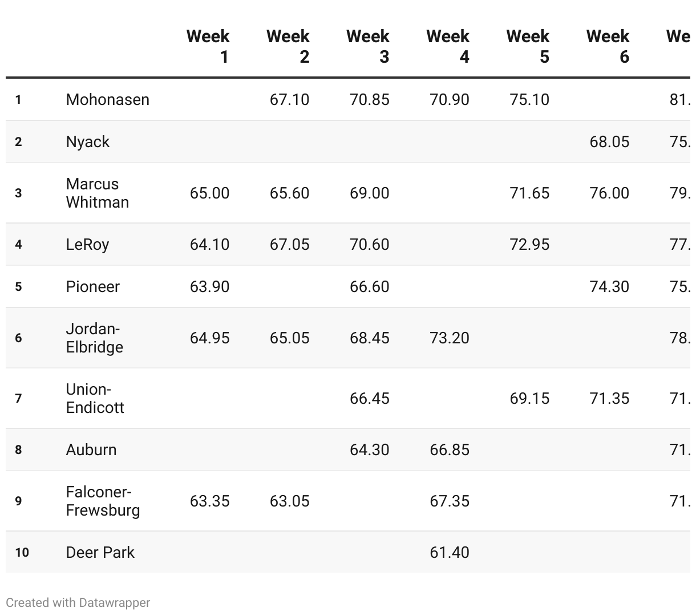Select the LeRoy row label
Image resolution: width=696 pixels, height=616 pixels.
pyautogui.click(x=87, y=244)
